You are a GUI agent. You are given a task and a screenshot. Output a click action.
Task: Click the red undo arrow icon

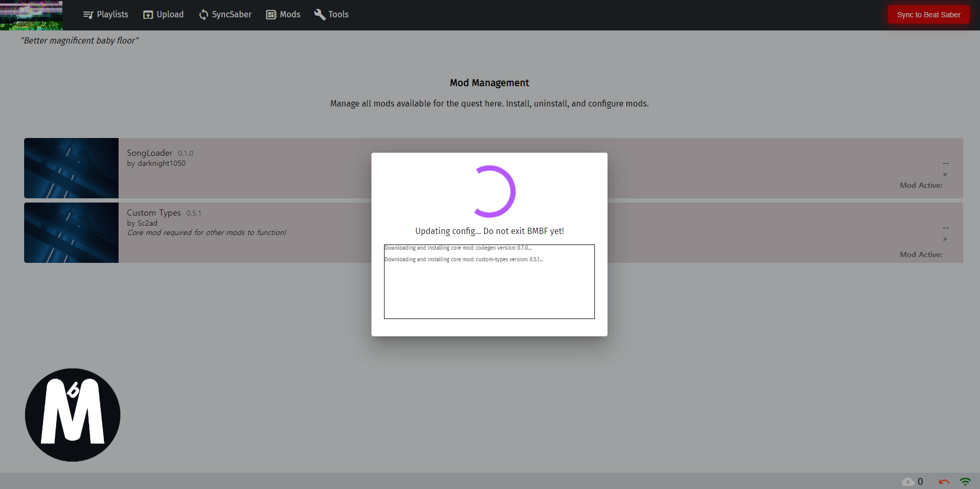[x=944, y=482]
